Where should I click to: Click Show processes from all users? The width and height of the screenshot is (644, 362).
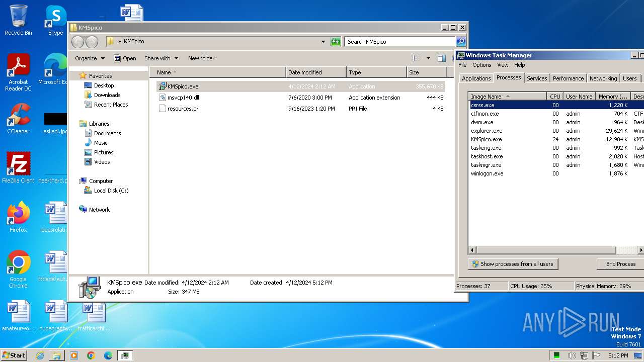[x=513, y=264]
